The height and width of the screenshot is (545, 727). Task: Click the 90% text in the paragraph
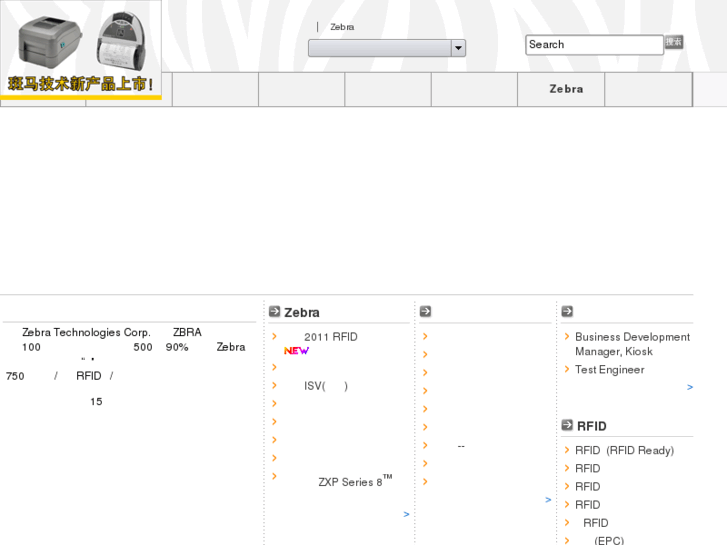tap(177, 347)
